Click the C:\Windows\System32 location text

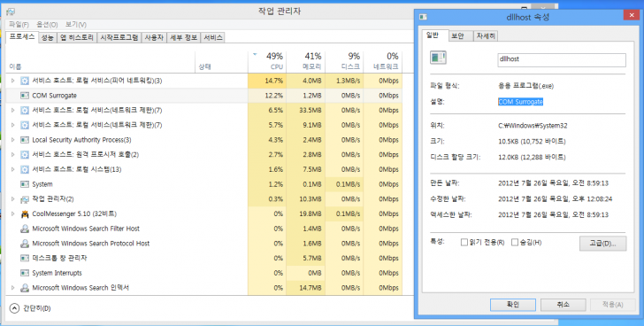(533, 126)
